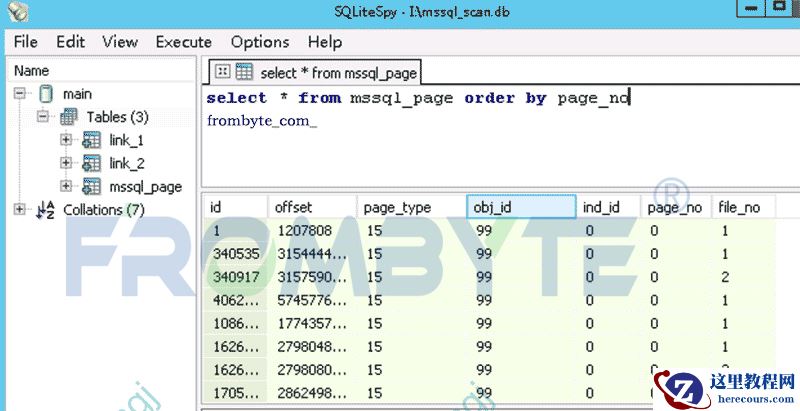Viewport: 800px width, 411px height.
Task: Sort by the obj_id column header
Action: (521, 207)
